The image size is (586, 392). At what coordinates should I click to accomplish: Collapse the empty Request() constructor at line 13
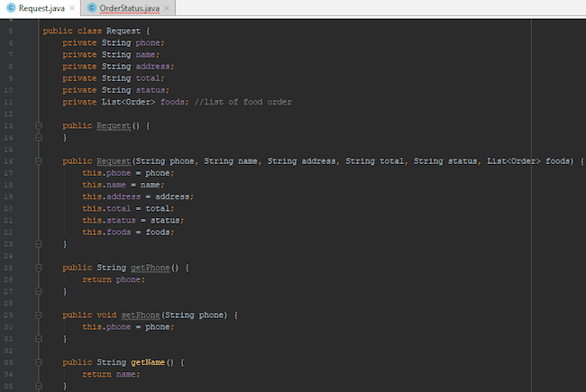[39, 125]
